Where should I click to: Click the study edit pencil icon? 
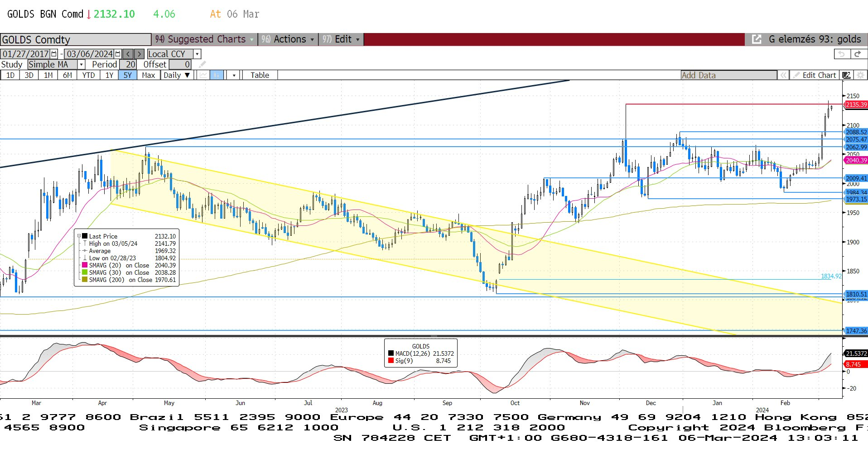[203, 64]
